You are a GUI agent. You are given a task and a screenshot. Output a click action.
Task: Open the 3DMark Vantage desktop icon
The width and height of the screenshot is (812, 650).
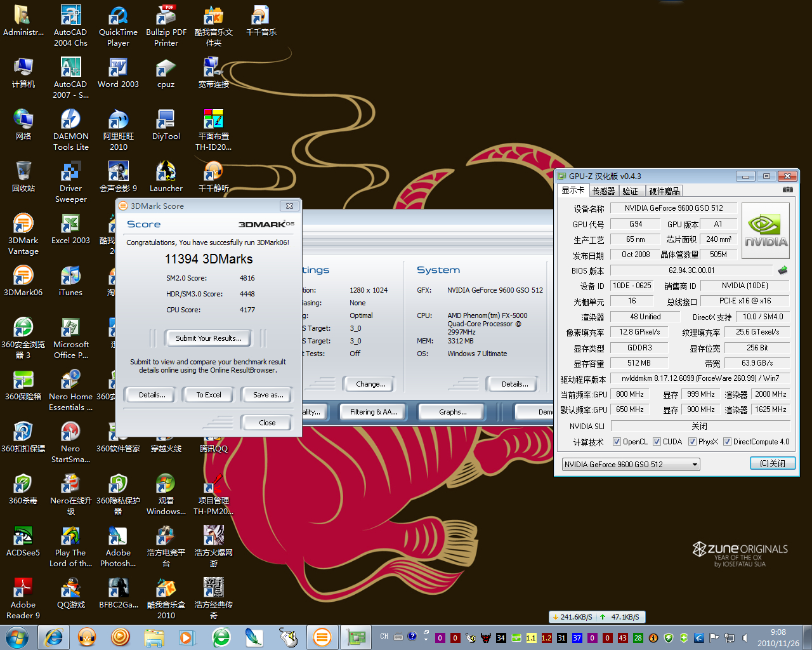click(x=23, y=225)
